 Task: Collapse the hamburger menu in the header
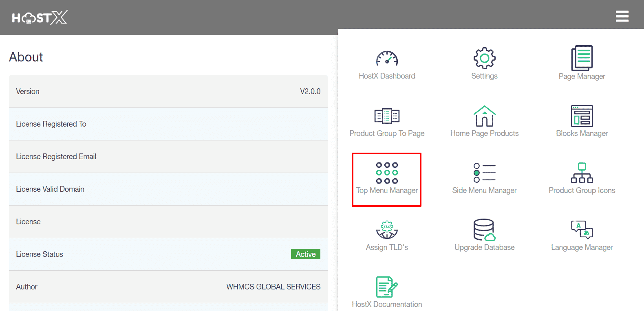pyautogui.click(x=622, y=16)
